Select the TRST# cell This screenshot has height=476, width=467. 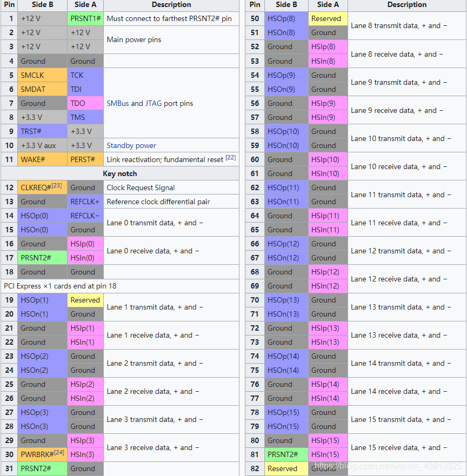tap(43, 131)
